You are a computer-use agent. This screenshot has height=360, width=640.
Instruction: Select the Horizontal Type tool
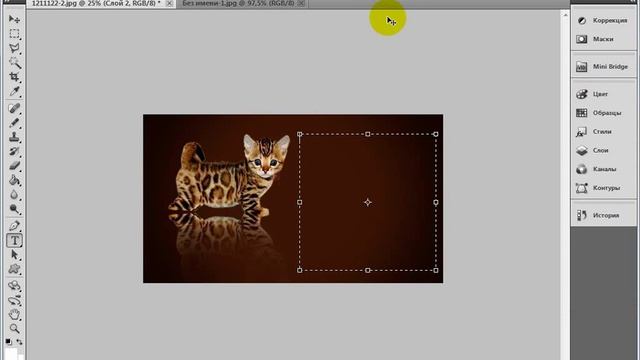pos(14,240)
